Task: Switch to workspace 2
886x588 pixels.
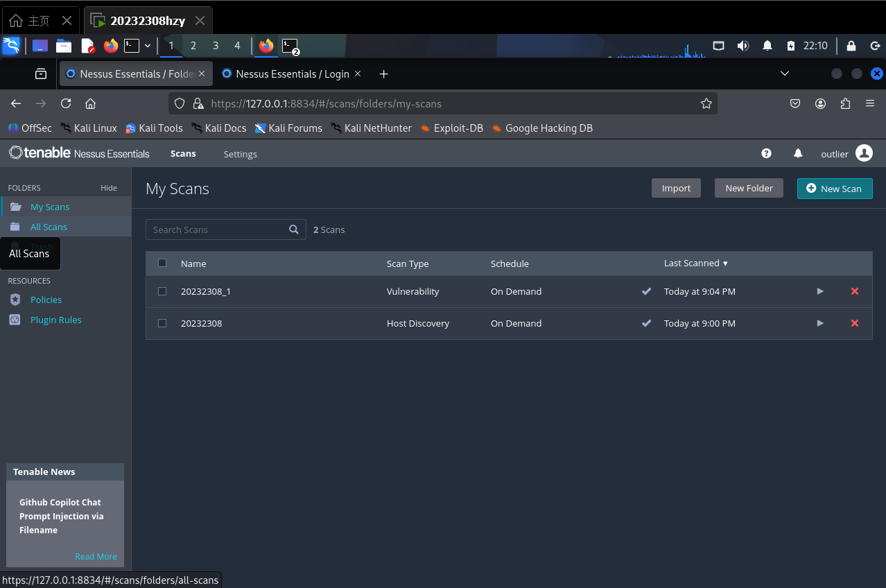Action: tap(193, 46)
